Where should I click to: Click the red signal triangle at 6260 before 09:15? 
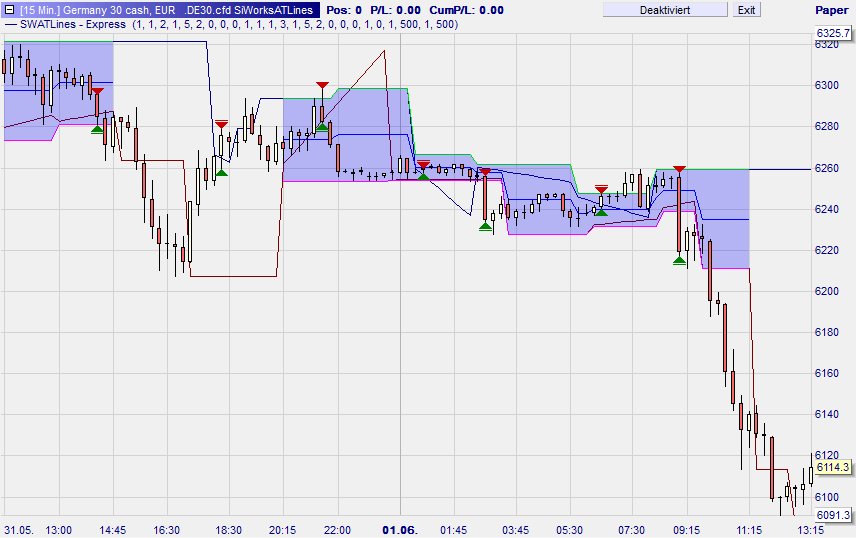coord(679,169)
